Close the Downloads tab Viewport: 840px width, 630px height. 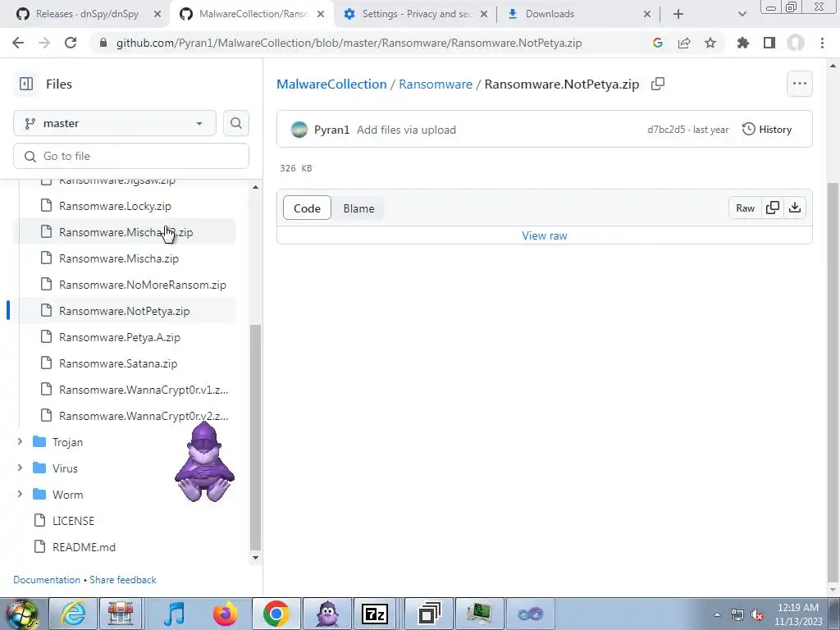click(x=646, y=14)
